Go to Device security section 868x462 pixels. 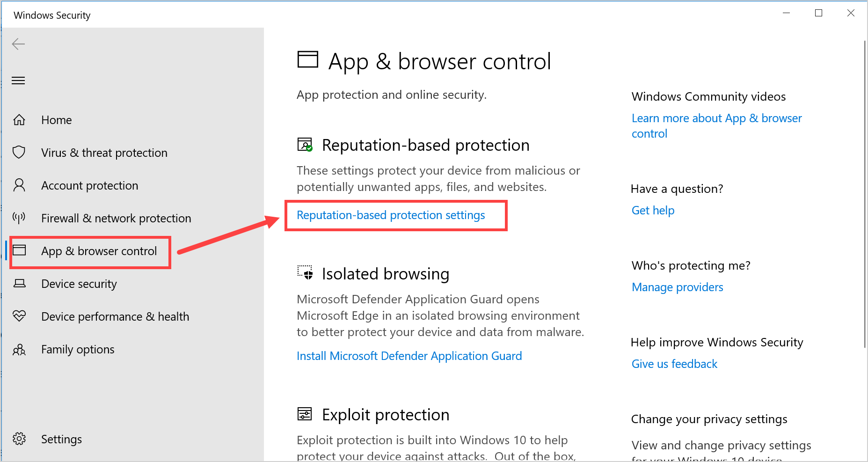(79, 284)
